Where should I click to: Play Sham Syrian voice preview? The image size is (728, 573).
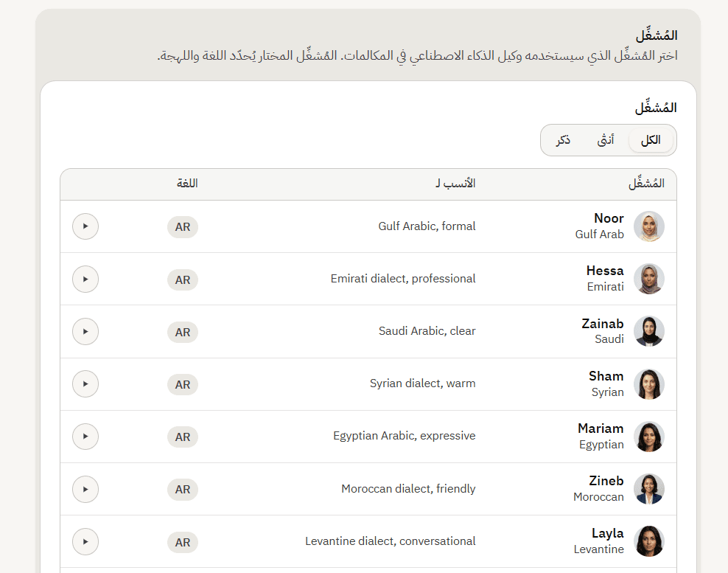click(85, 384)
